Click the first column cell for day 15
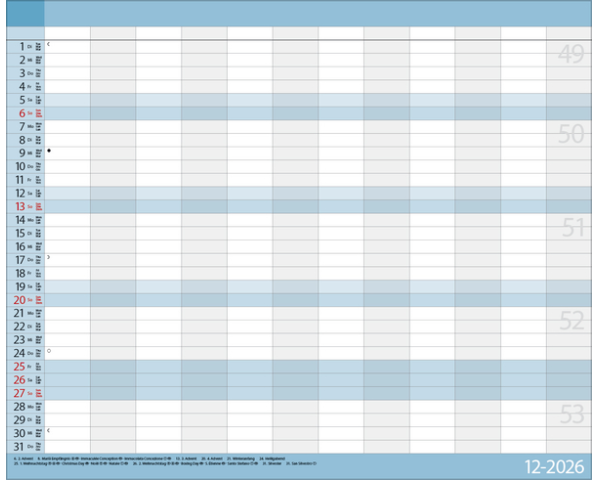Screen dimensions: 600x480 coord(67,232)
